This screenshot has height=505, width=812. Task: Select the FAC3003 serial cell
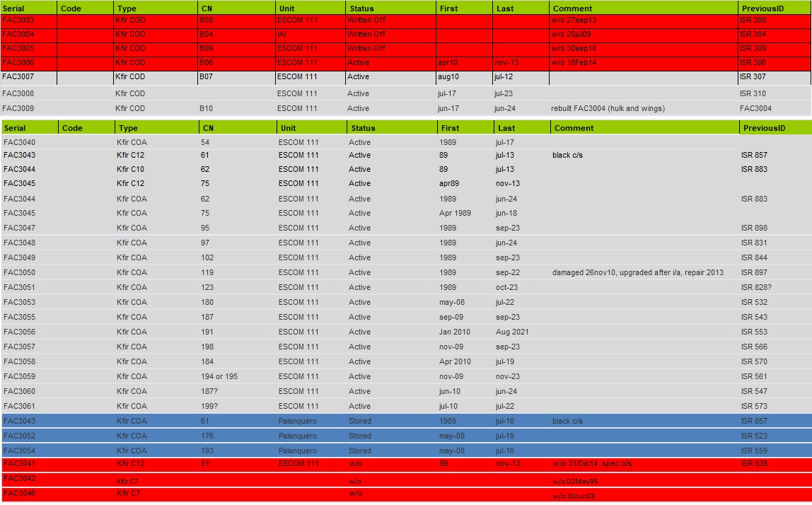[x=18, y=21]
